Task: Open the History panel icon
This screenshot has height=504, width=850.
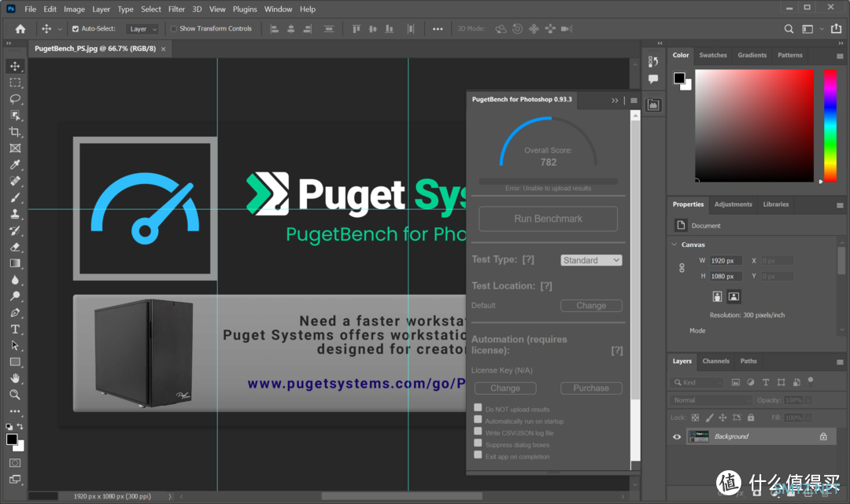Action: [x=653, y=61]
